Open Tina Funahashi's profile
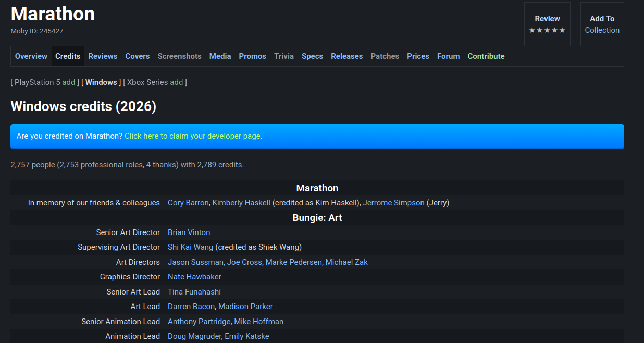Image resolution: width=644 pixels, height=343 pixels. click(194, 292)
